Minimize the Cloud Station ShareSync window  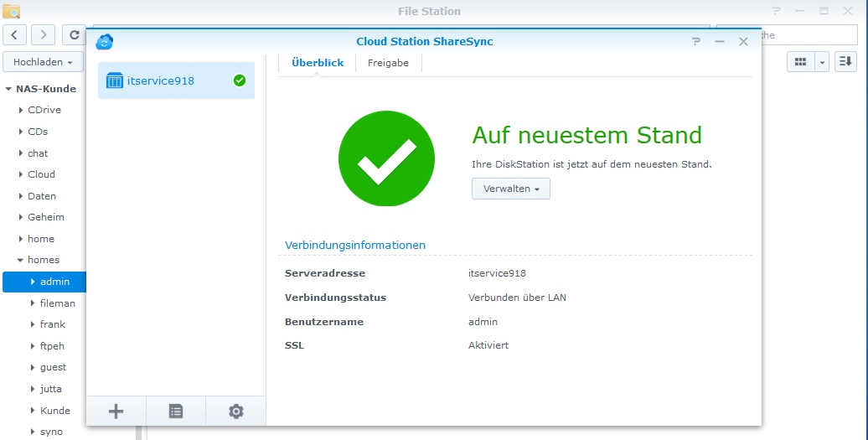point(720,42)
